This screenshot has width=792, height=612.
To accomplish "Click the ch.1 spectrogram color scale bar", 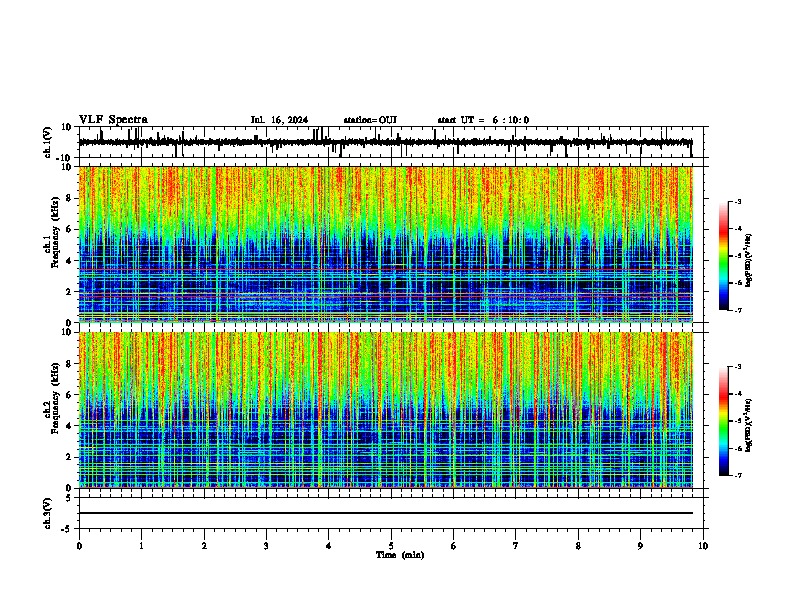I will pos(724,256).
